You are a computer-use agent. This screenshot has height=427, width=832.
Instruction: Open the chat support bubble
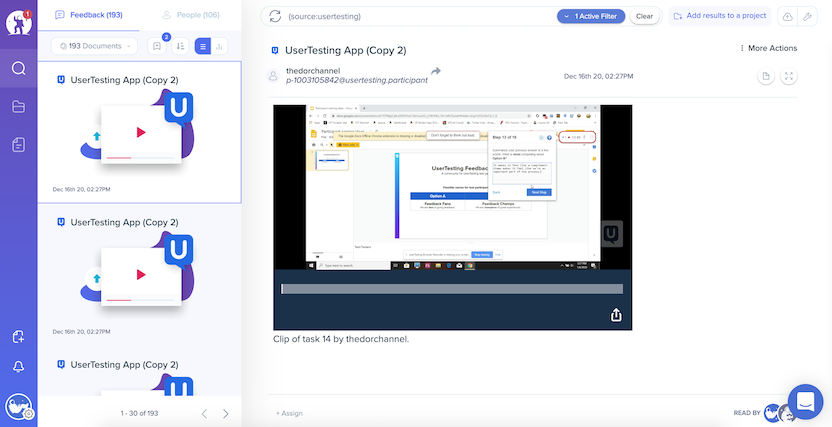click(805, 402)
